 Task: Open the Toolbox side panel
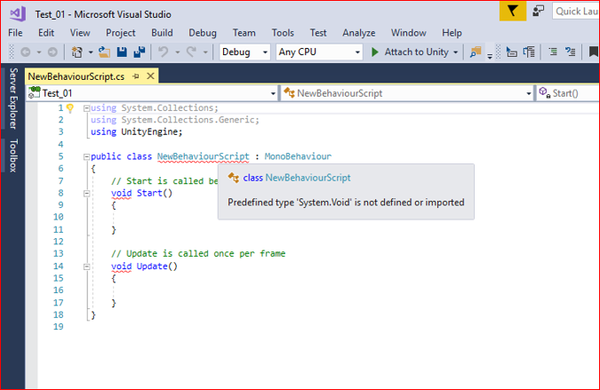13,155
